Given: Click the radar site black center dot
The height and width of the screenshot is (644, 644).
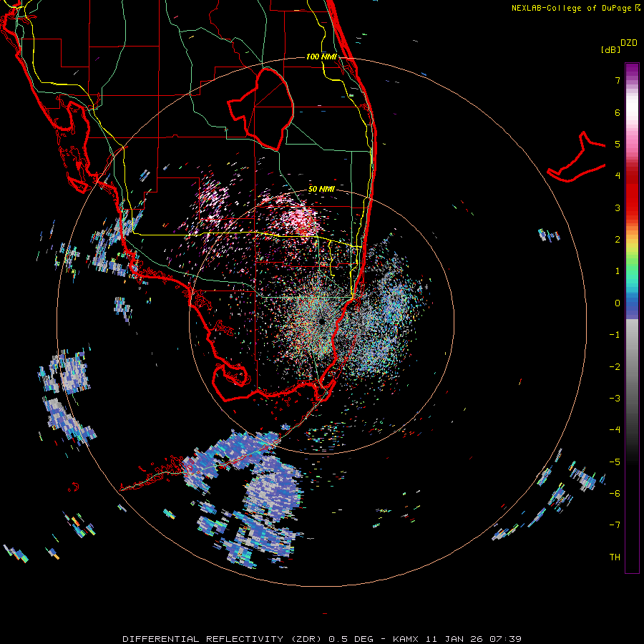Looking at the screenshot, I should point(321,321).
